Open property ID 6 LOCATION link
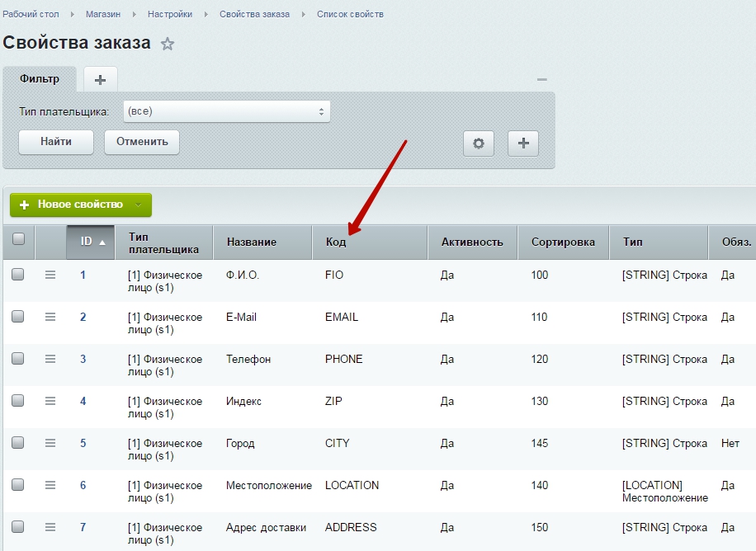This screenshot has width=756, height=551. (83, 485)
